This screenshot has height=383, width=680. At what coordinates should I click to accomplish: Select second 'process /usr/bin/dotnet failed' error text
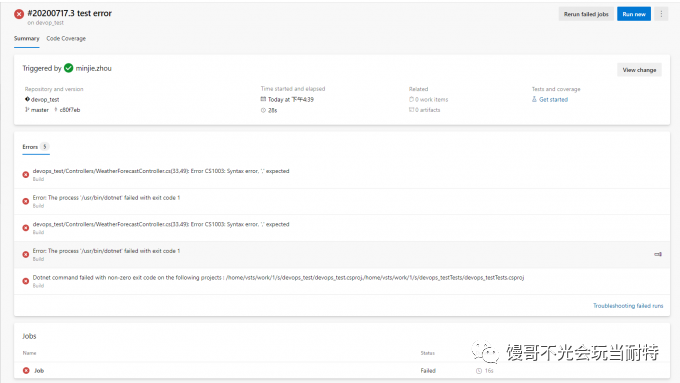106,251
